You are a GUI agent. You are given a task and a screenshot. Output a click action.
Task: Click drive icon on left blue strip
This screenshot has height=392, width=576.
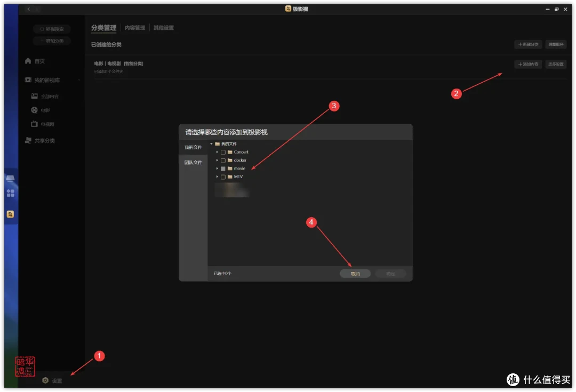coord(10,179)
